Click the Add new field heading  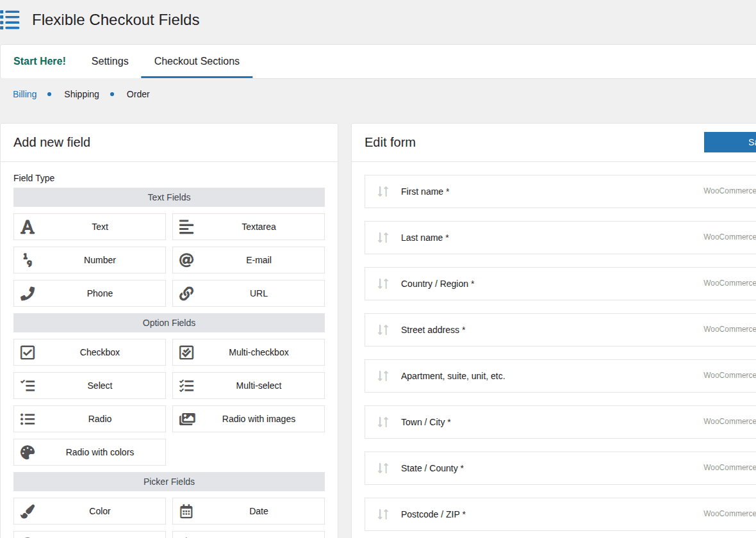point(52,142)
